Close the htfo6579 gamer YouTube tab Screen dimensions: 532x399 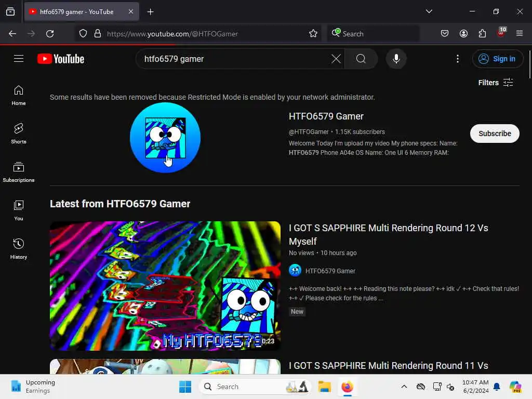[131, 11]
